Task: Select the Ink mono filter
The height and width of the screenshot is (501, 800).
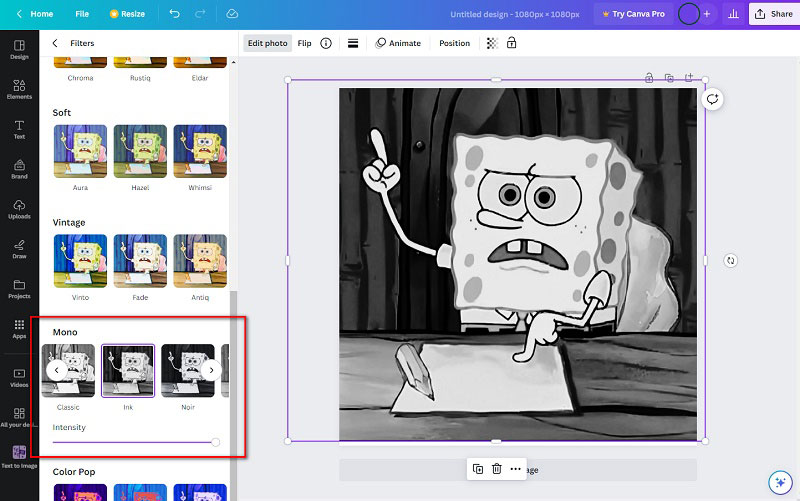Action: (x=128, y=371)
